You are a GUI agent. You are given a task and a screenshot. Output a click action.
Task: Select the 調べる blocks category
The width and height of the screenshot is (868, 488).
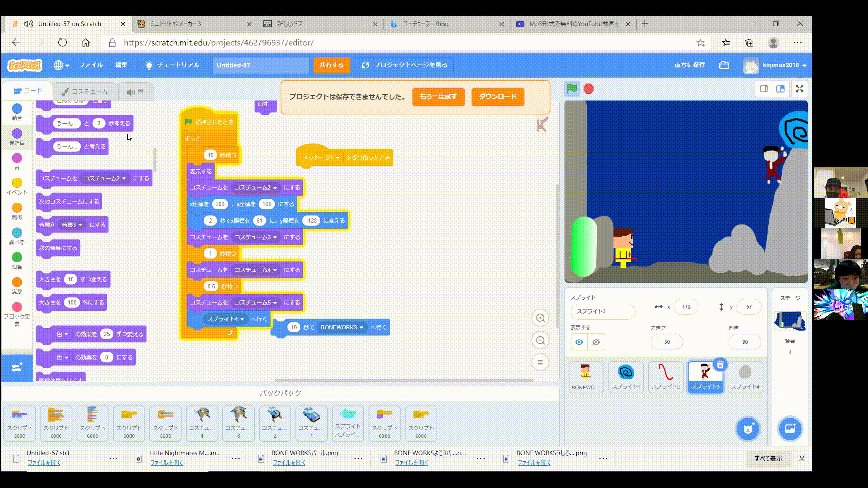click(17, 236)
